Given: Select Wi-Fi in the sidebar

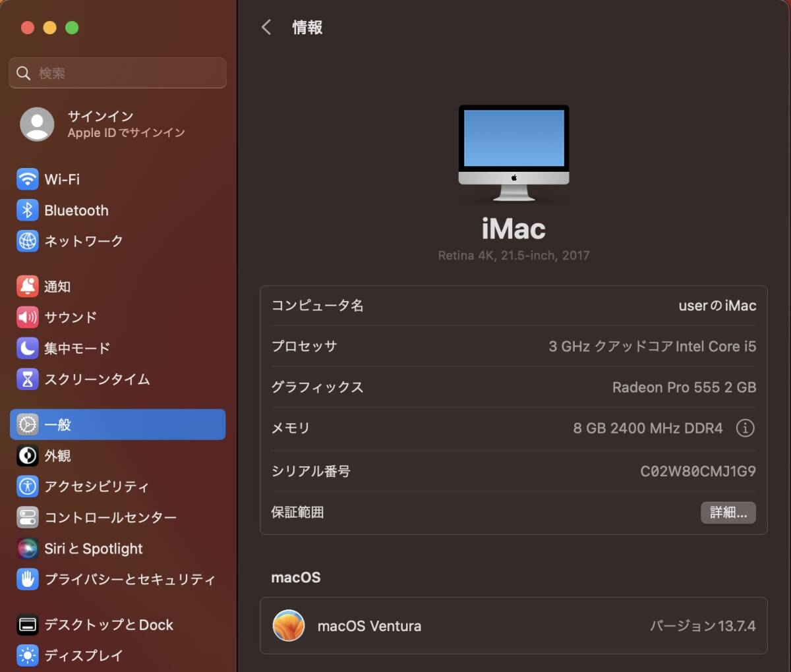Looking at the screenshot, I should point(118,179).
